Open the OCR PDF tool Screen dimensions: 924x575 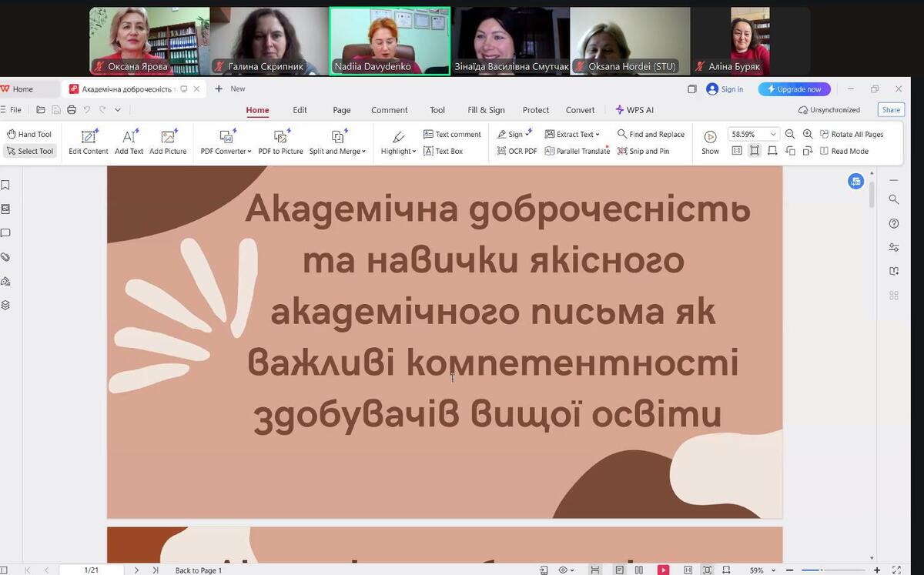(517, 151)
